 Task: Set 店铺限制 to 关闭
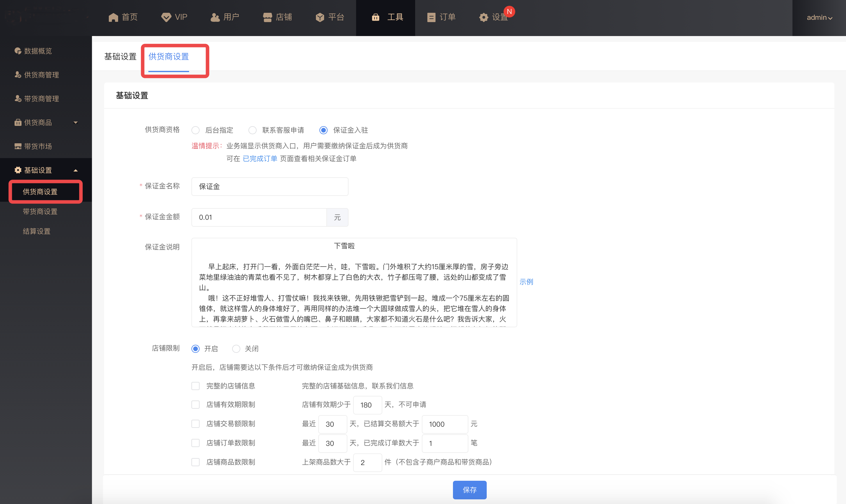tap(236, 349)
